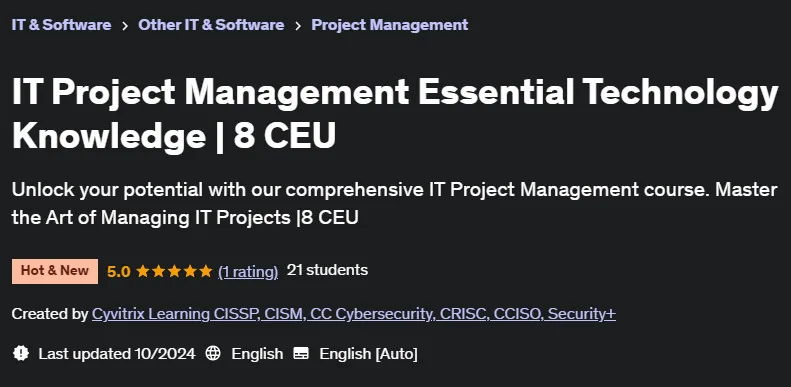The image size is (791, 387).
Task: Open the Cyvitrix Learning instructor link
Action: tap(354, 314)
